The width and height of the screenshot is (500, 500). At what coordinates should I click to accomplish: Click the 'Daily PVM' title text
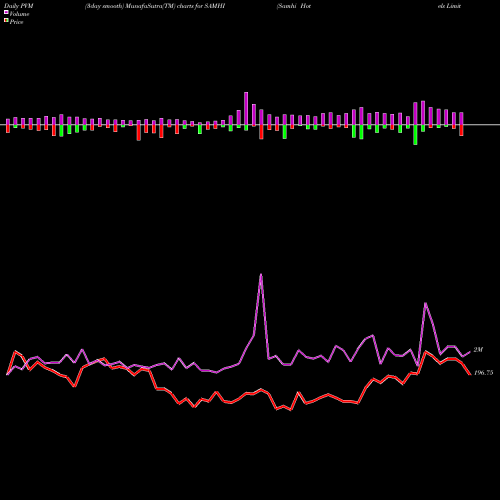pos(19,6)
